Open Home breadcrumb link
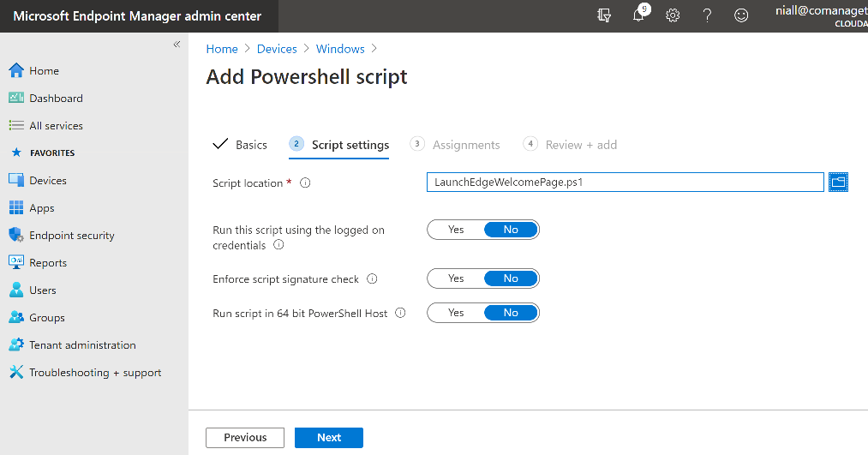Viewport: 868px width, 455px height. coord(221,49)
